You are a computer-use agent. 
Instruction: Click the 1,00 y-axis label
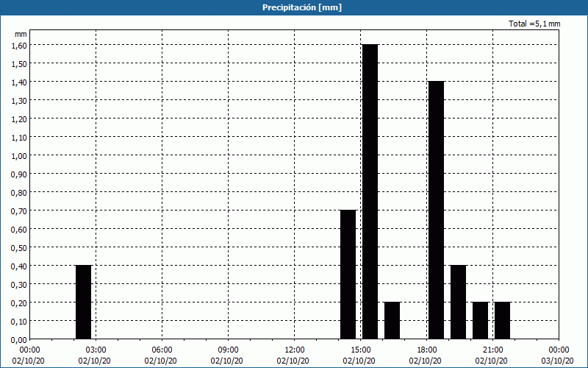(19, 156)
